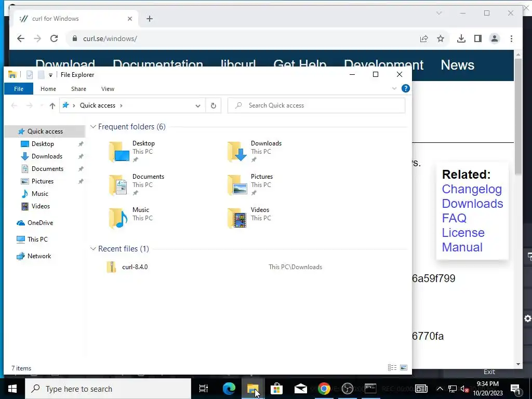Expand the ribbon with the chevron near Help

394,88
